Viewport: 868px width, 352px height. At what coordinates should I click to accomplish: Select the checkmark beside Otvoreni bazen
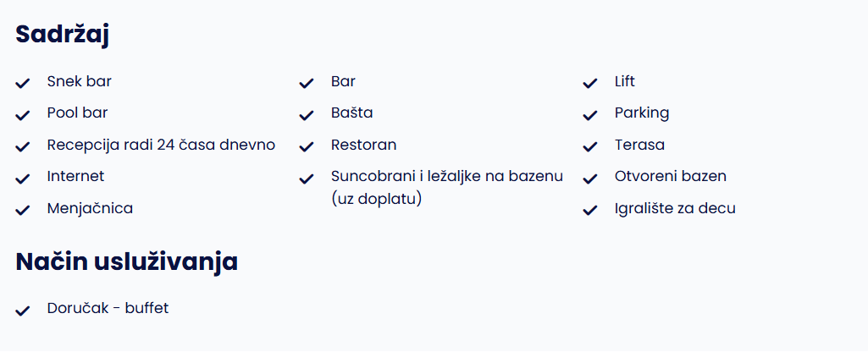click(590, 179)
